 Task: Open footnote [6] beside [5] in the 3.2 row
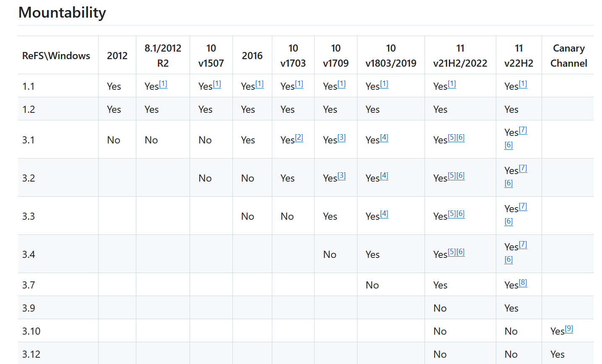pyautogui.click(x=461, y=176)
